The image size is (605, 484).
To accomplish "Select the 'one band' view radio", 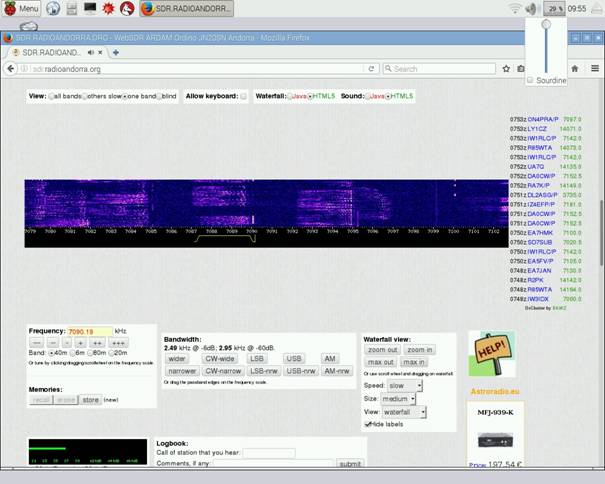I will (x=124, y=96).
